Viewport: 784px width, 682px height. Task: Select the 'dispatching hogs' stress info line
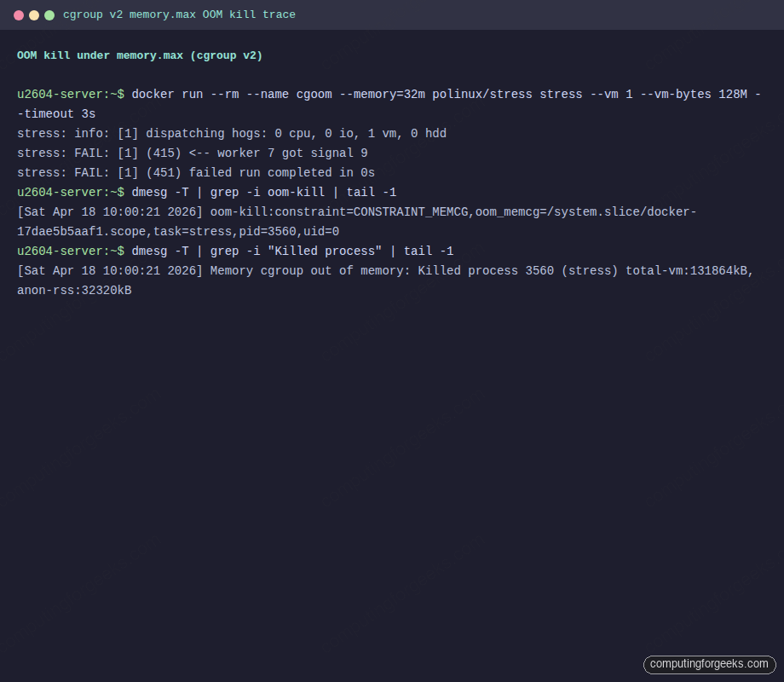230,133
